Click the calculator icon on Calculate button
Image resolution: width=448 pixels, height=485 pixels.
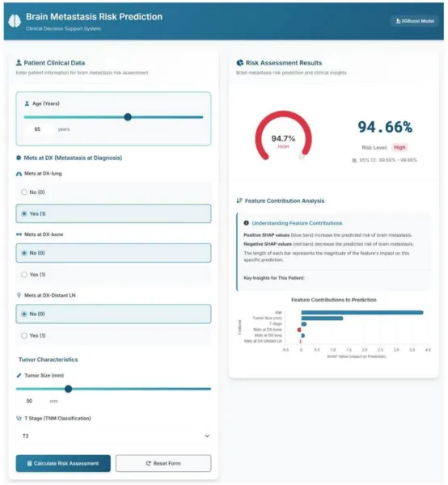29,463
